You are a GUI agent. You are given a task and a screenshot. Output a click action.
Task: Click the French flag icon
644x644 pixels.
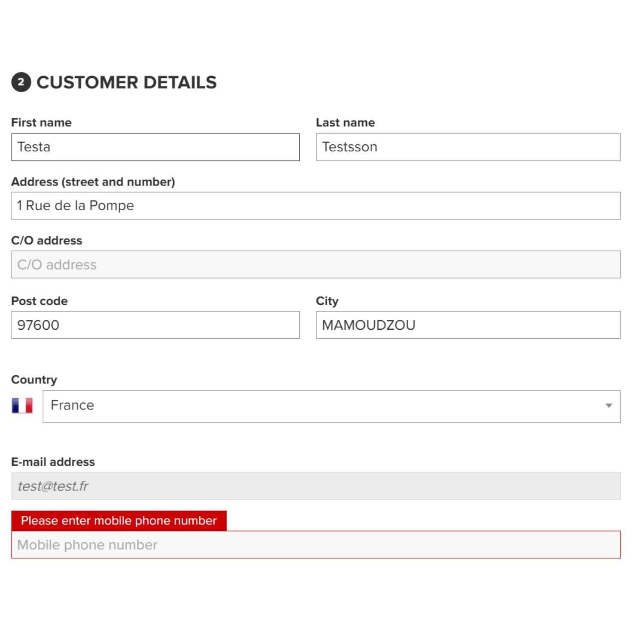pyautogui.click(x=22, y=405)
